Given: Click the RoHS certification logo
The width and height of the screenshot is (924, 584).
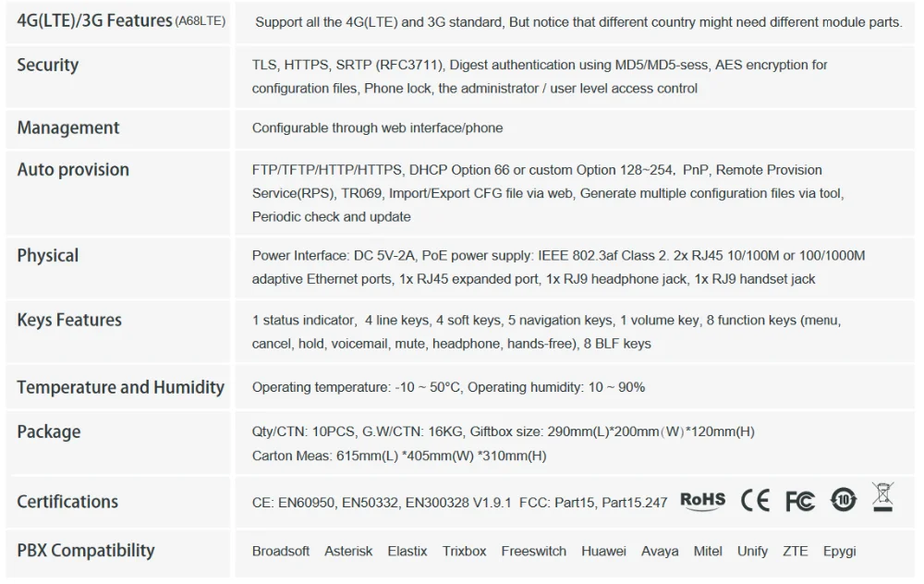Looking at the screenshot, I should pos(702,501).
